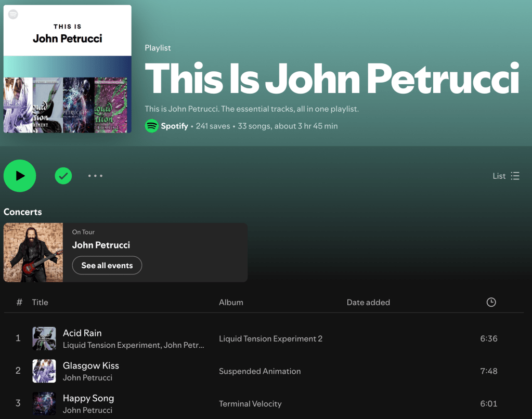Open the John Petrucci concert photo
This screenshot has height=419, width=532.
tap(33, 253)
